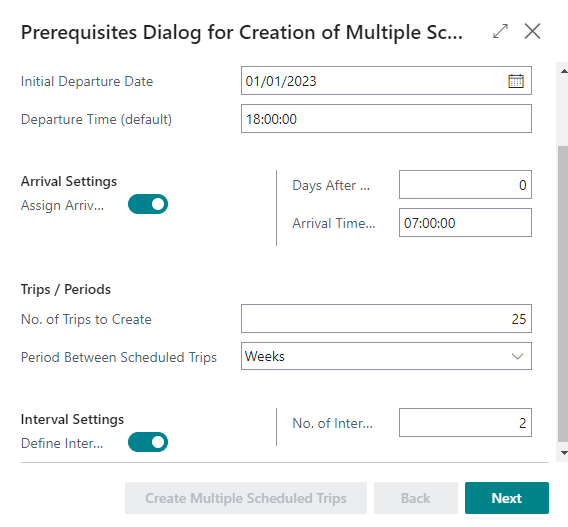The image size is (568, 527).
Task: Click the No. of Trips to Create field
Action: 386,319
